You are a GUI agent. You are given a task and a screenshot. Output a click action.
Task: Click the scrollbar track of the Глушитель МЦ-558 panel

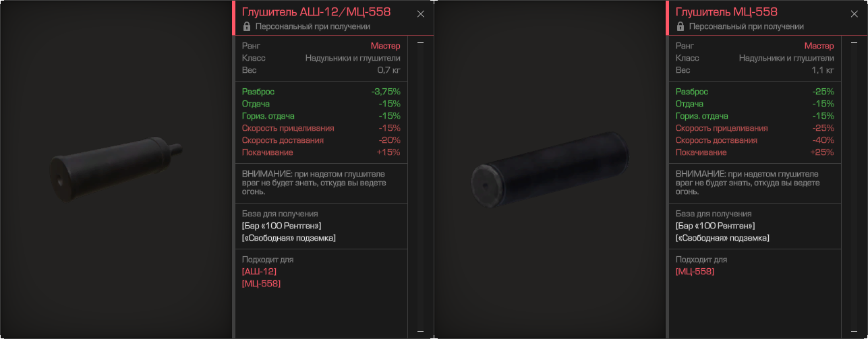pos(855,187)
